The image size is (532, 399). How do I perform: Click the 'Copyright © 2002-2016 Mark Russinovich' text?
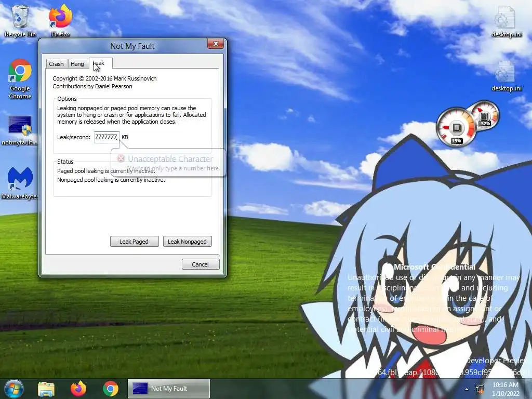(104, 78)
